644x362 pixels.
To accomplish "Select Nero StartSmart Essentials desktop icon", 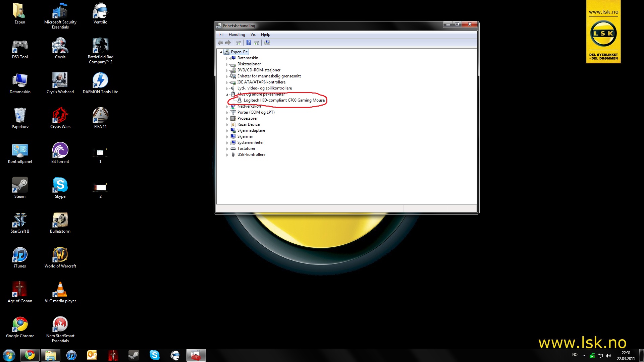I will 60,329.
